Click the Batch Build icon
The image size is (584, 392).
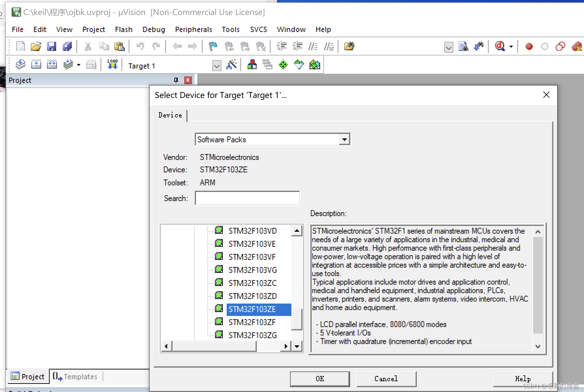(x=68, y=64)
